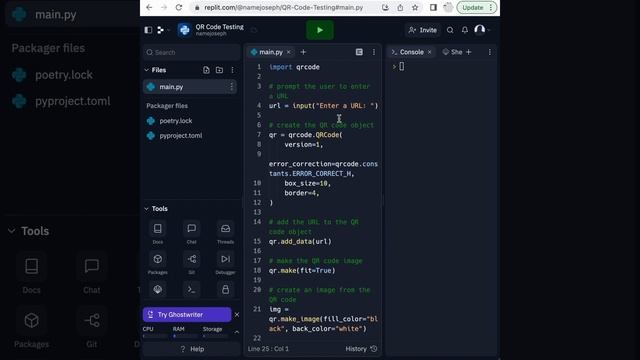Focus the sidebar Search field
Screen dimensions: 640x360
191,52
